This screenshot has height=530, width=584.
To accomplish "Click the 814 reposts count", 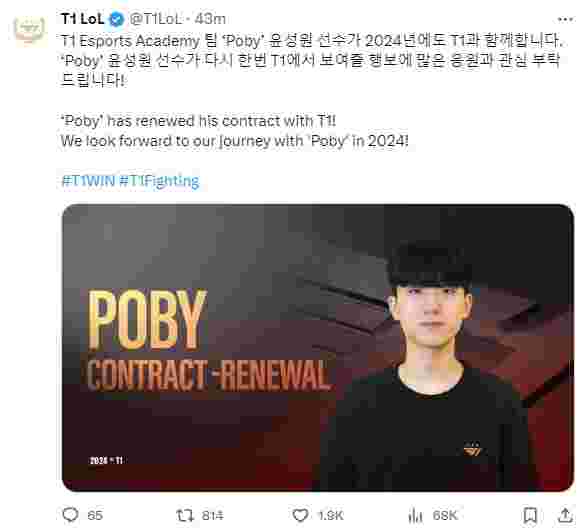I will point(213,515).
